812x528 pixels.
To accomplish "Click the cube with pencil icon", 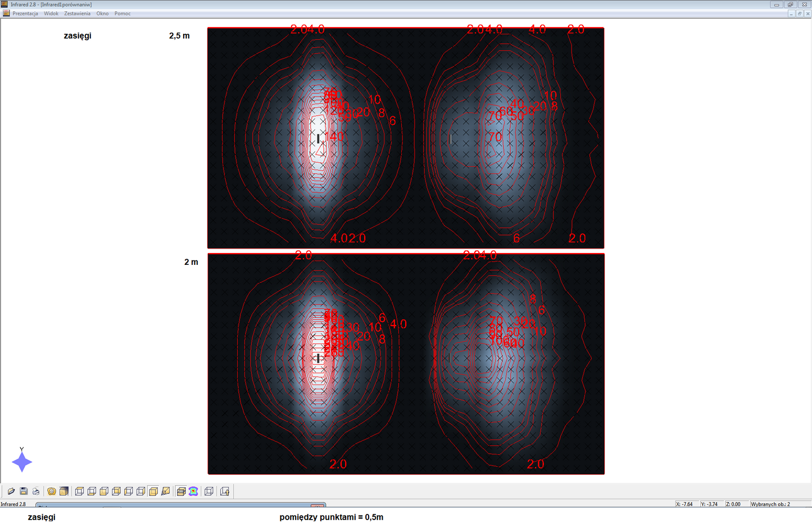I will coord(165,491).
